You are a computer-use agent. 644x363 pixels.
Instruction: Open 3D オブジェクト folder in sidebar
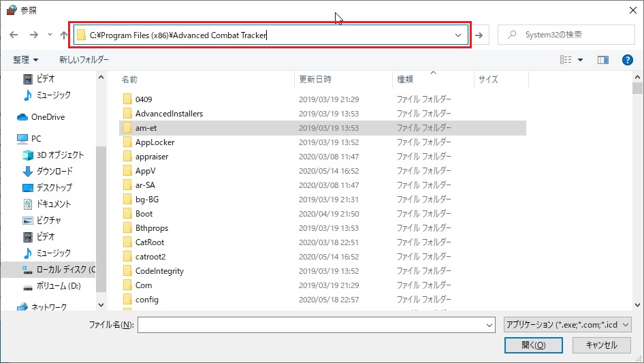53,155
